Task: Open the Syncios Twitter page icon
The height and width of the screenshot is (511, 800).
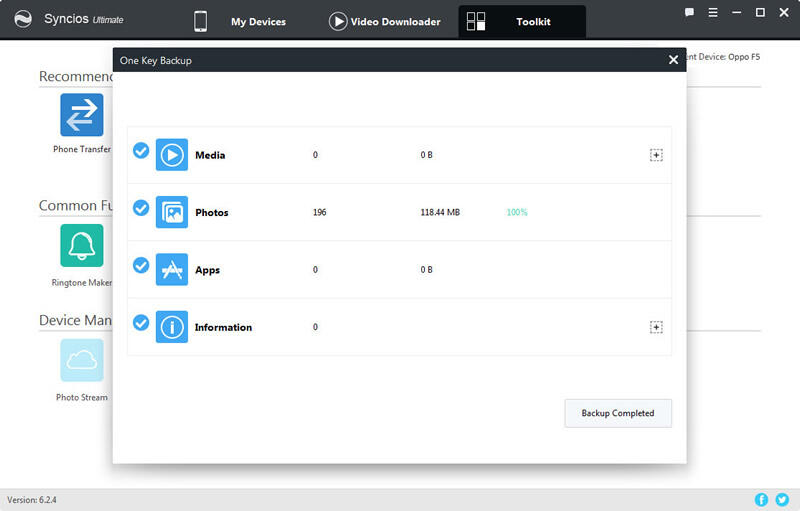Action: coord(782,499)
